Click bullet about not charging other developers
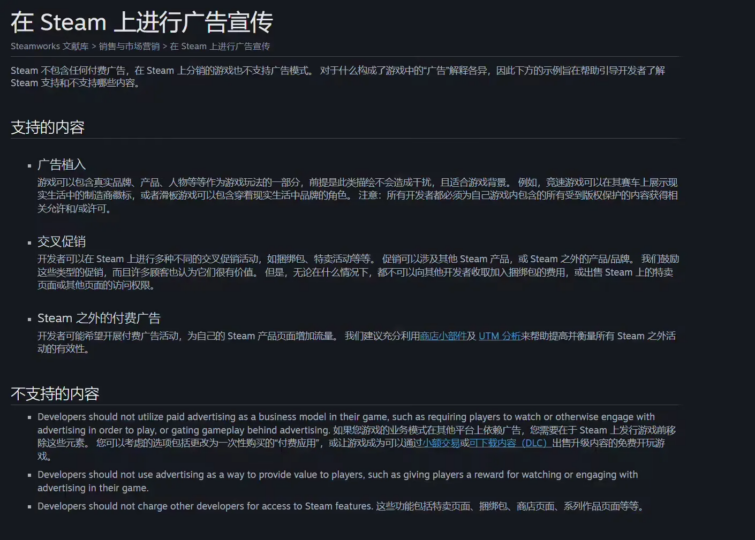755x540 pixels. (340, 506)
